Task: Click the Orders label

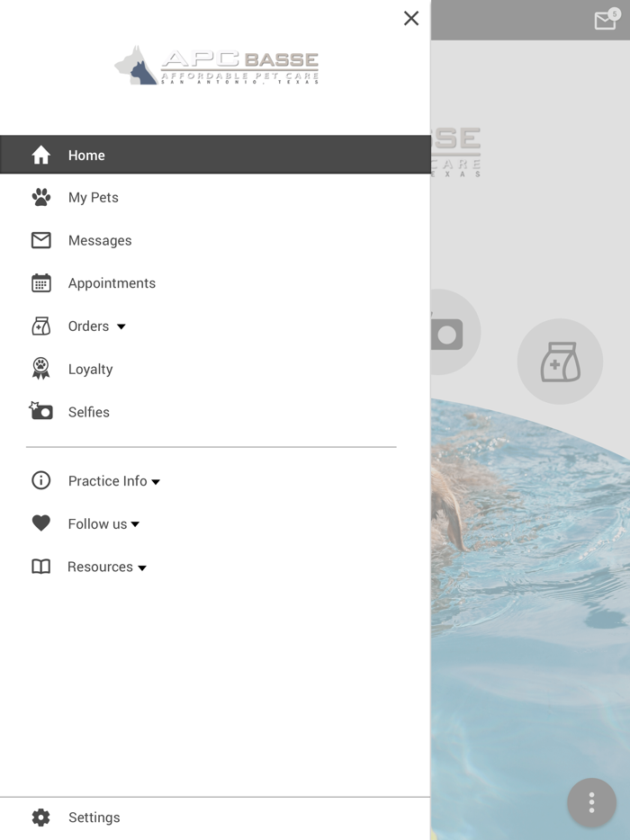Action: (x=88, y=326)
